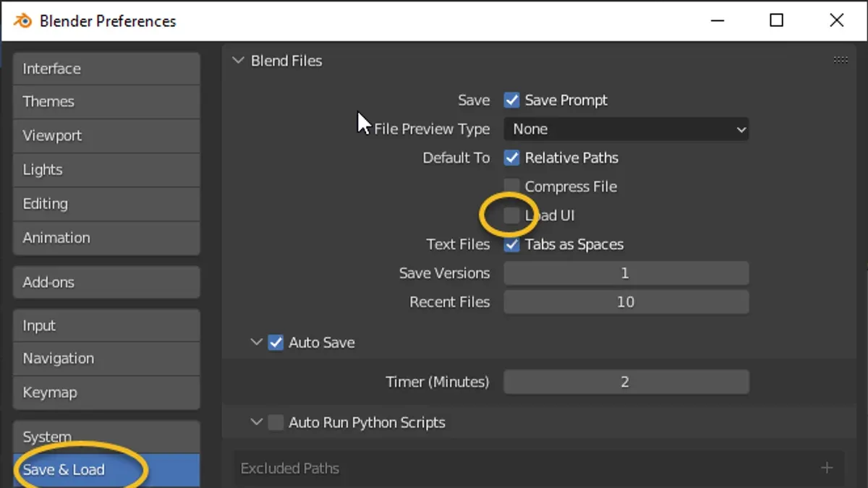868x488 pixels.
Task: Select the System preferences tab
Action: click(106, 437)
